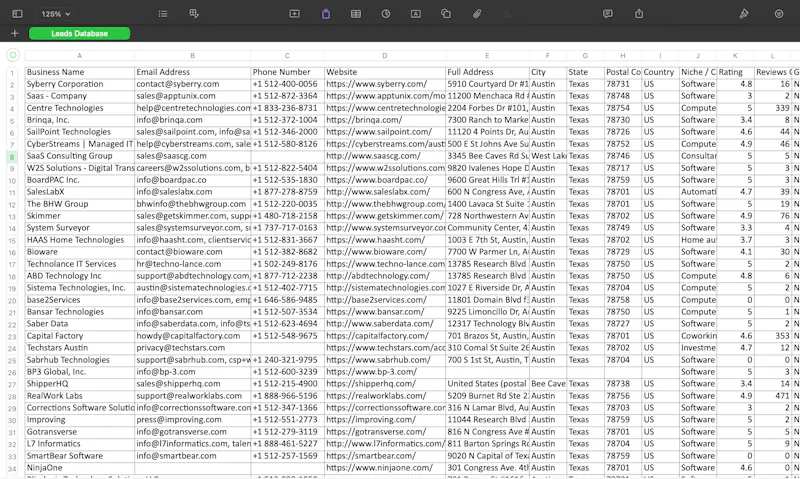The image size is (800, 479).
Task: Select the Gotransverse cell
Action: pyautogui.click(x=80, y=432)
